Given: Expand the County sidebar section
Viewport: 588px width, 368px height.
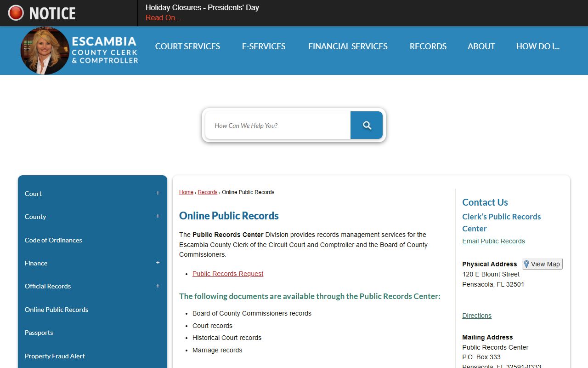Looking at the screenshot, I should (158, 216).
